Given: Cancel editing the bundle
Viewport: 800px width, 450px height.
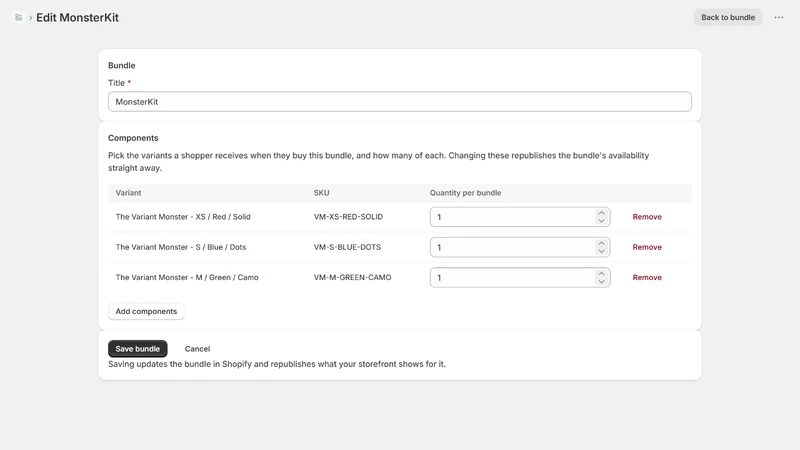Looking at the screenshot, I should tap(197, 349).
